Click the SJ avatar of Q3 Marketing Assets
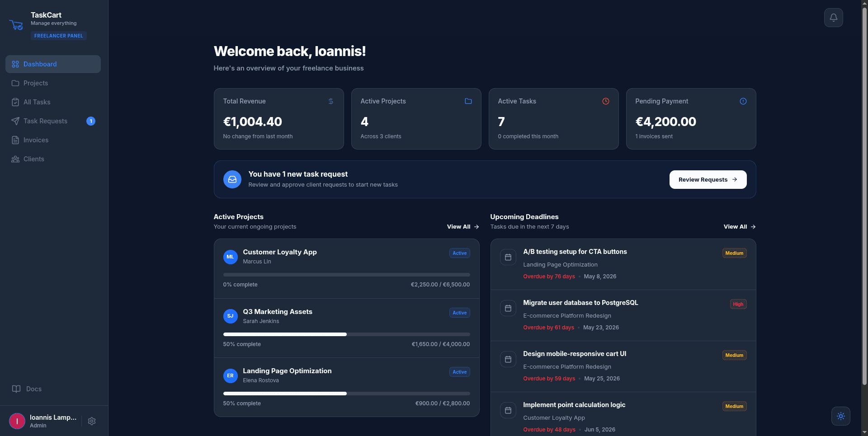Viewport: 868px width, 436px height. (231, 316)
